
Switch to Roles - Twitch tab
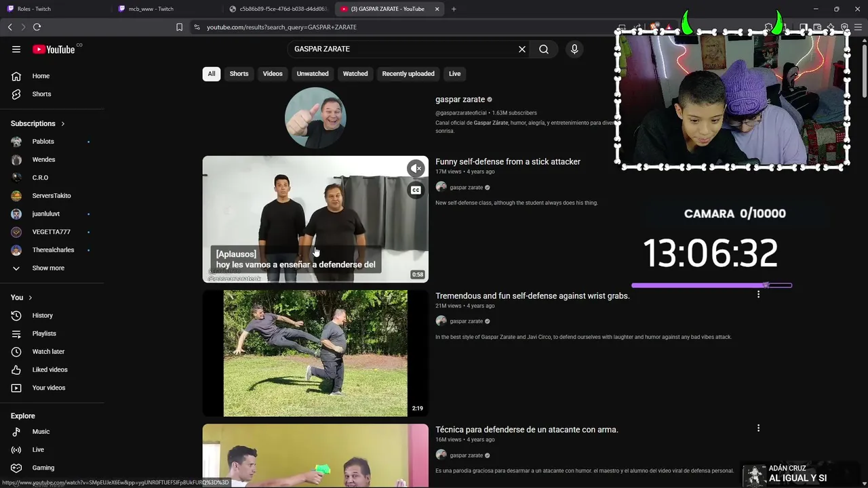[54, 9]
